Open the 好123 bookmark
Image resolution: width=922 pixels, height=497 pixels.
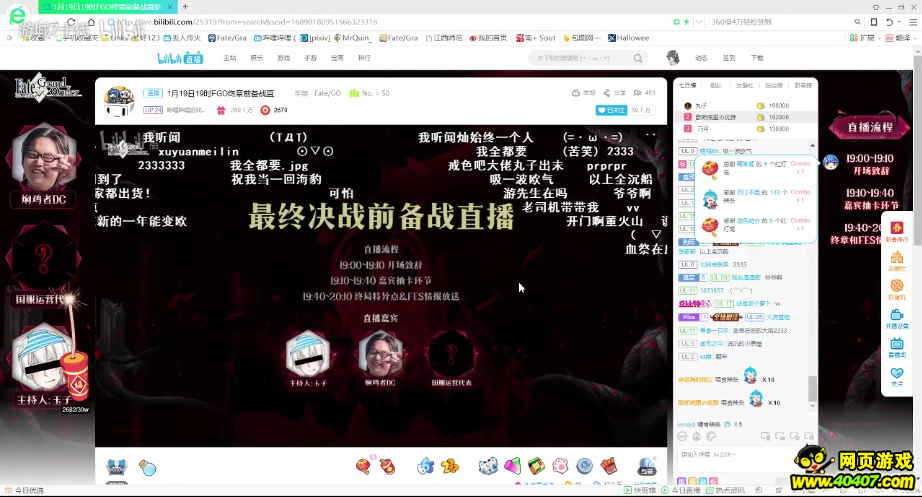coord(146,38)
